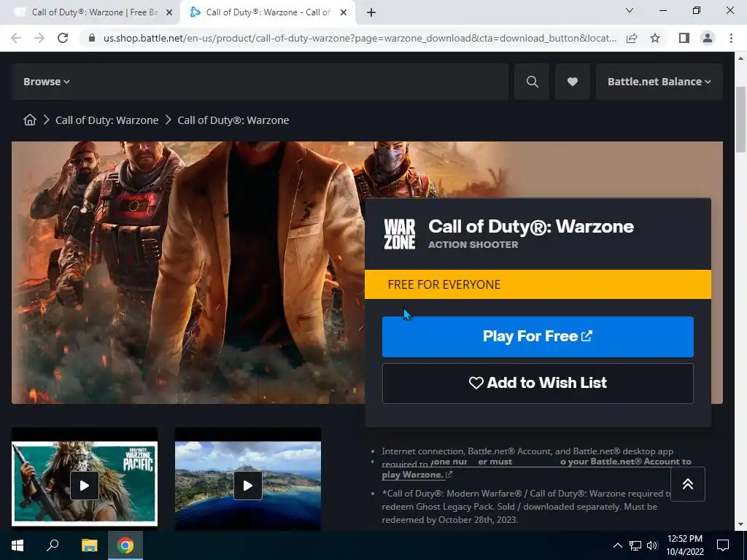Click the FREE FOR EVERYONE banner text
747x560 pixels.
click(444, 284)
